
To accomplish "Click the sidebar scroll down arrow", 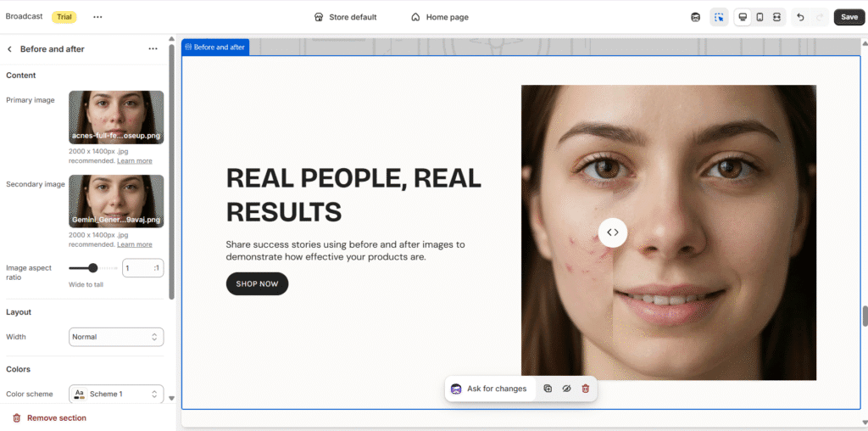I will 171,398.
